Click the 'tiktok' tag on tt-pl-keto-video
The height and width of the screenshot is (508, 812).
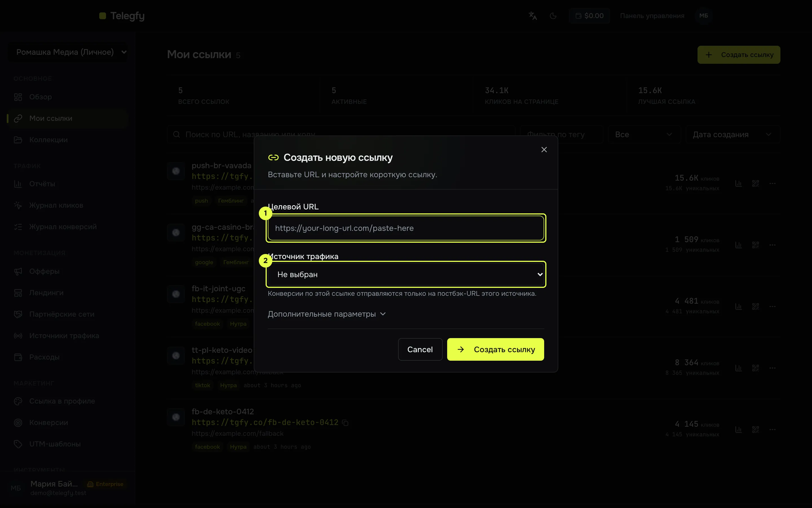point(203,385)
